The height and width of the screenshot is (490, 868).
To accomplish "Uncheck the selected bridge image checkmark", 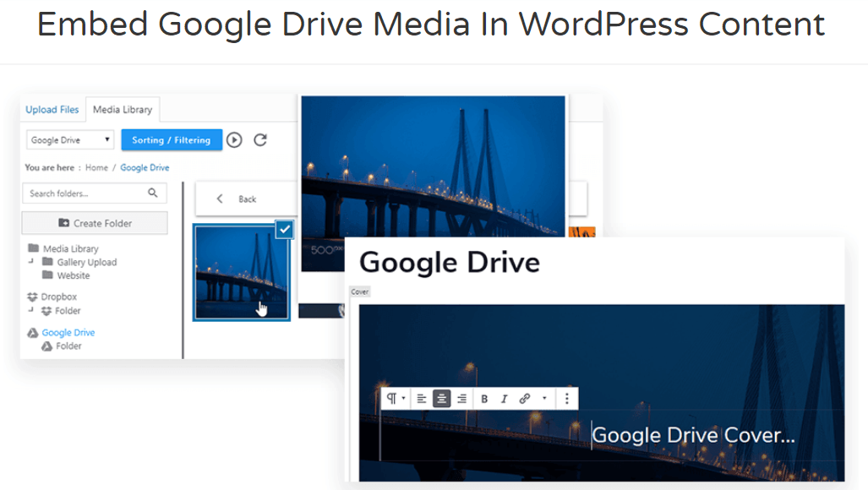I will click(x=285, y=230).
